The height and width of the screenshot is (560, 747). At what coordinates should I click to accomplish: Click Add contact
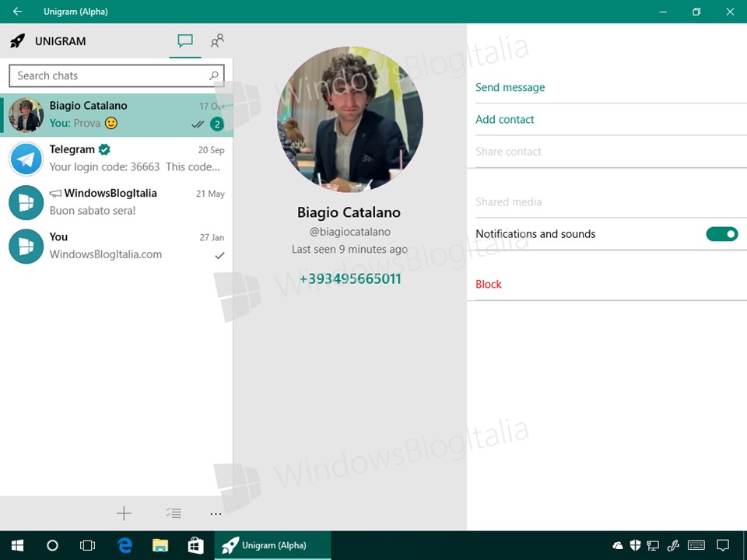505,120
